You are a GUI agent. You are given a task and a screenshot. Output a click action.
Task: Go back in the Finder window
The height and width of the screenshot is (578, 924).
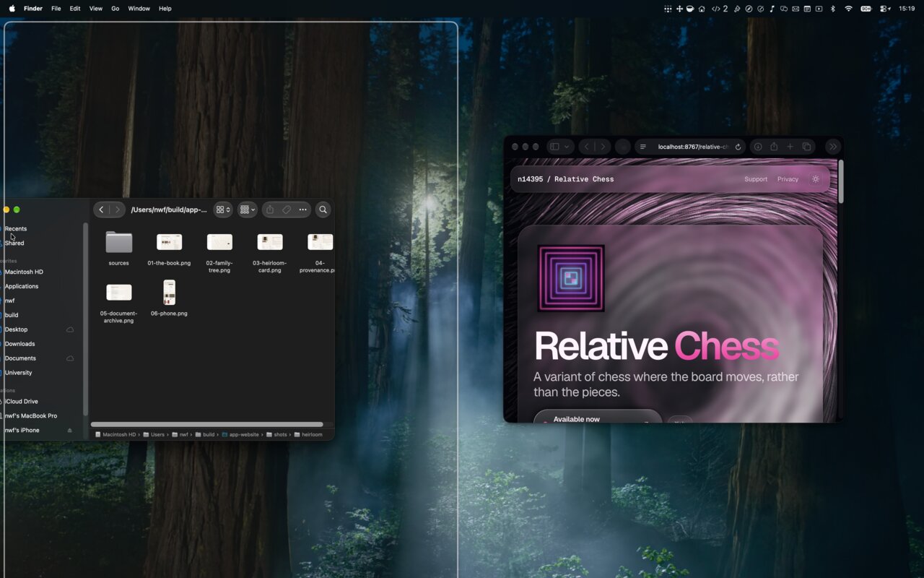[x=101, y=210]
